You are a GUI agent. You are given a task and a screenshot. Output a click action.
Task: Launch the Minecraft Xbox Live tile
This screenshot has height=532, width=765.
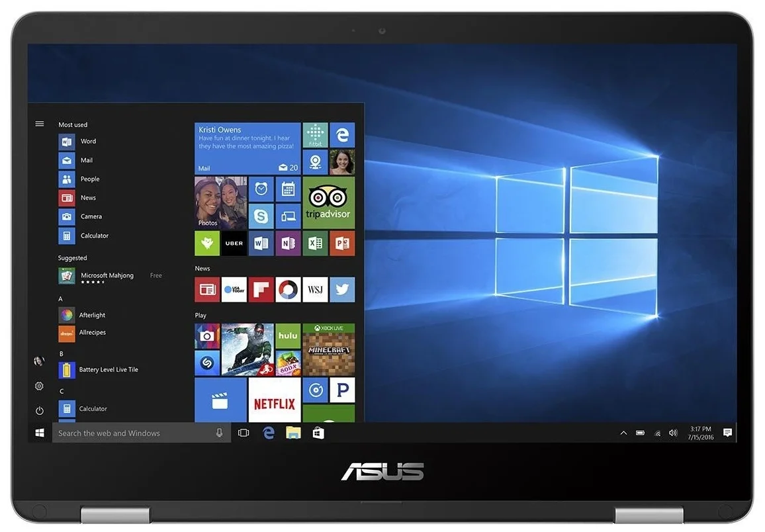click(328, 349)
